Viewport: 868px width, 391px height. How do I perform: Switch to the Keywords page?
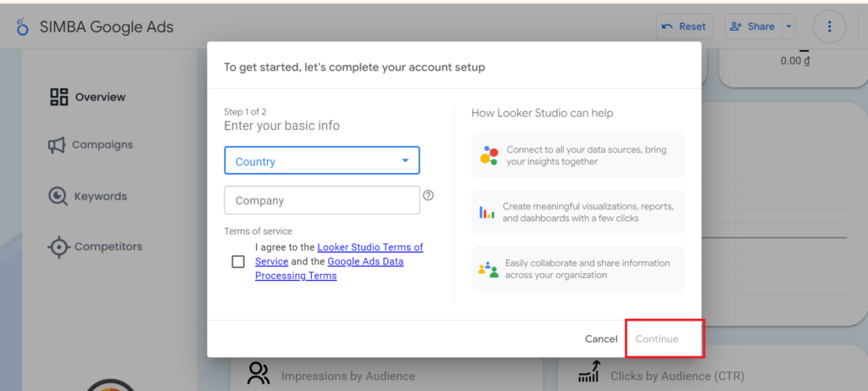click(100, 197)
